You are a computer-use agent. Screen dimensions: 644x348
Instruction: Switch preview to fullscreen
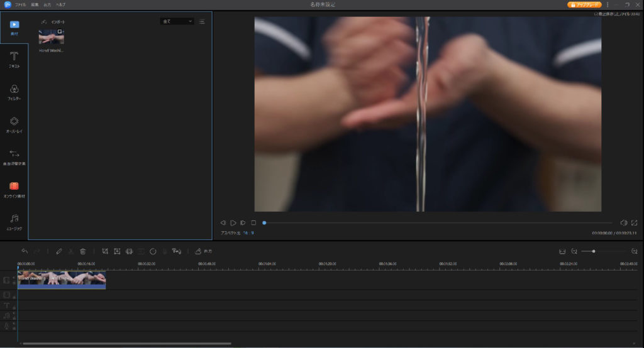coord(634,222)
